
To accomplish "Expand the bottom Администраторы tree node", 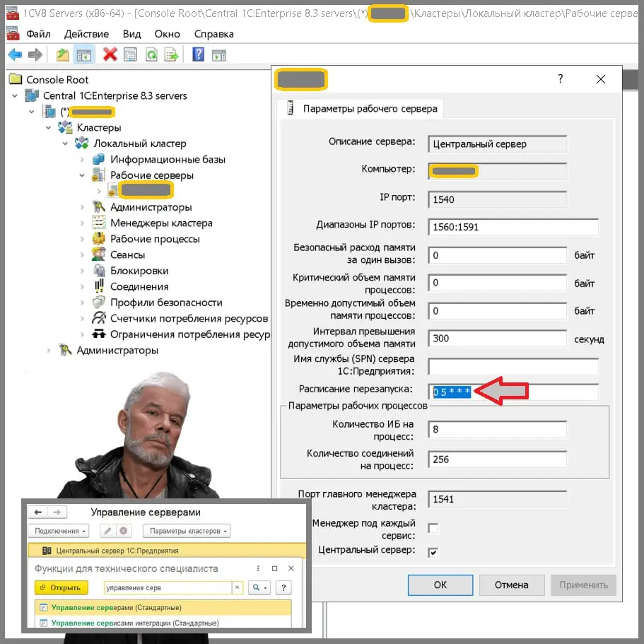I will (49, 351).
